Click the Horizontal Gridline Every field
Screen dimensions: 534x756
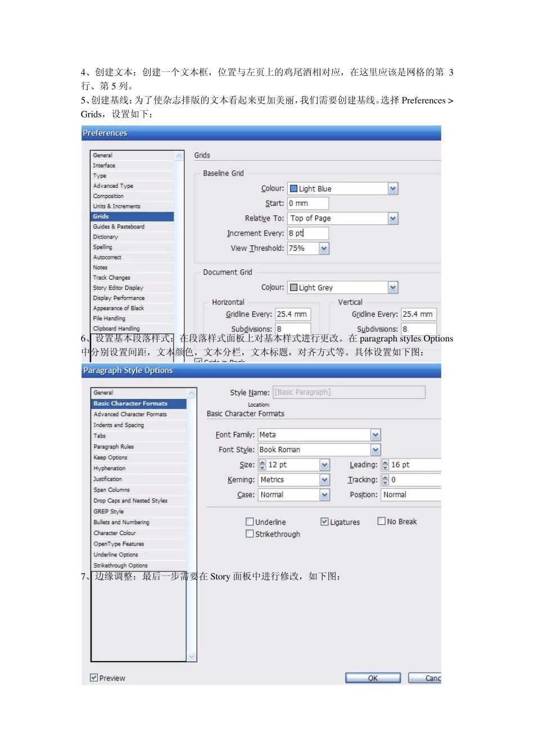[293, 314]
